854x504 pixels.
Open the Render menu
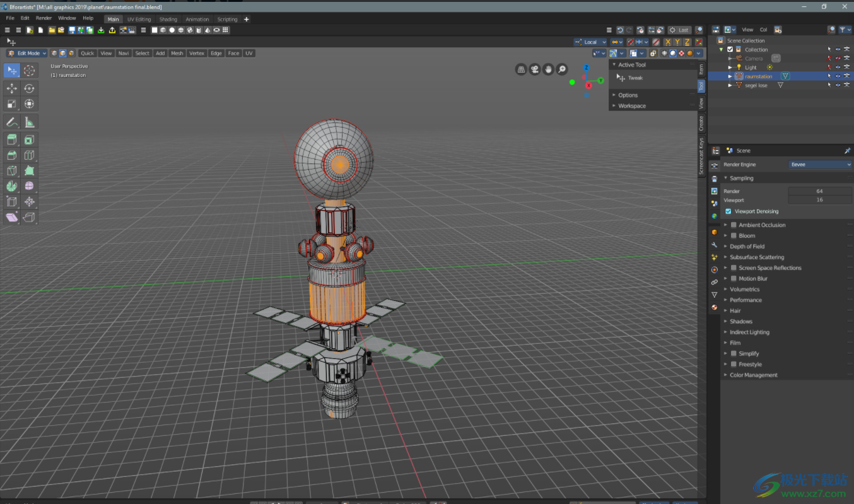44,18
